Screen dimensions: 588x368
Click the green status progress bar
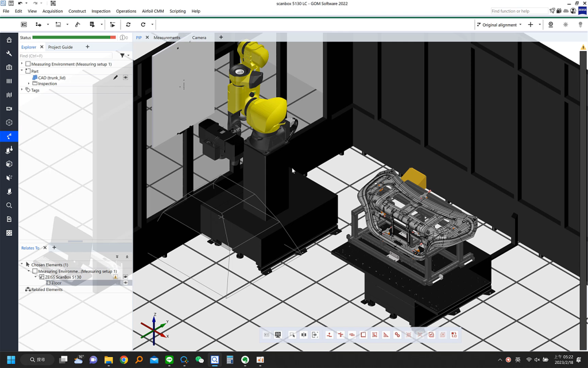tap(74, 37)
